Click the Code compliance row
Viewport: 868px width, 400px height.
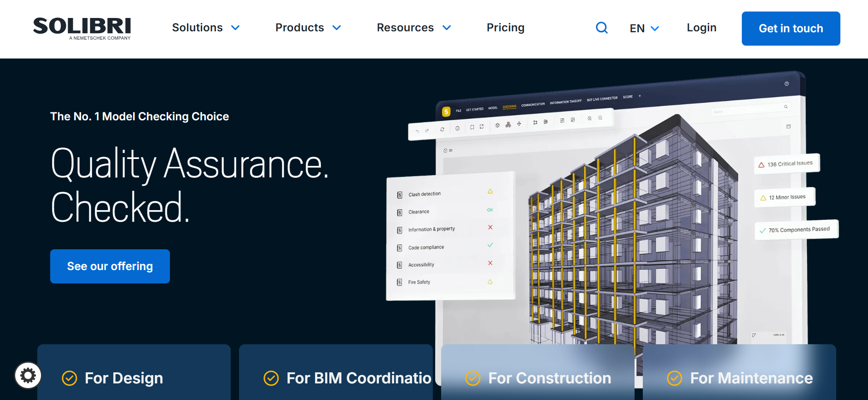[446, 247]
